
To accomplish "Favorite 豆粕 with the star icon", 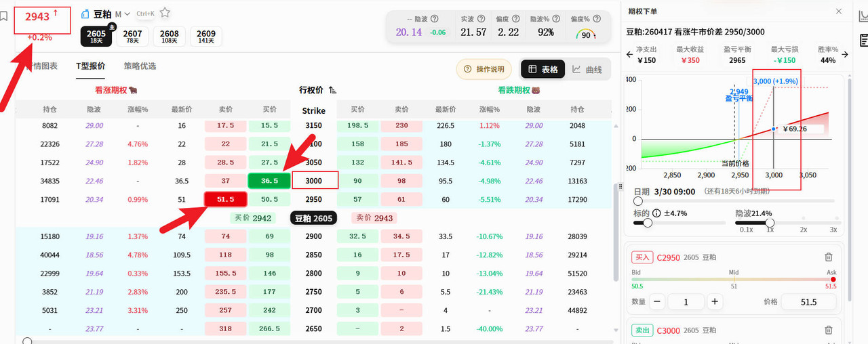I will 165,13.
